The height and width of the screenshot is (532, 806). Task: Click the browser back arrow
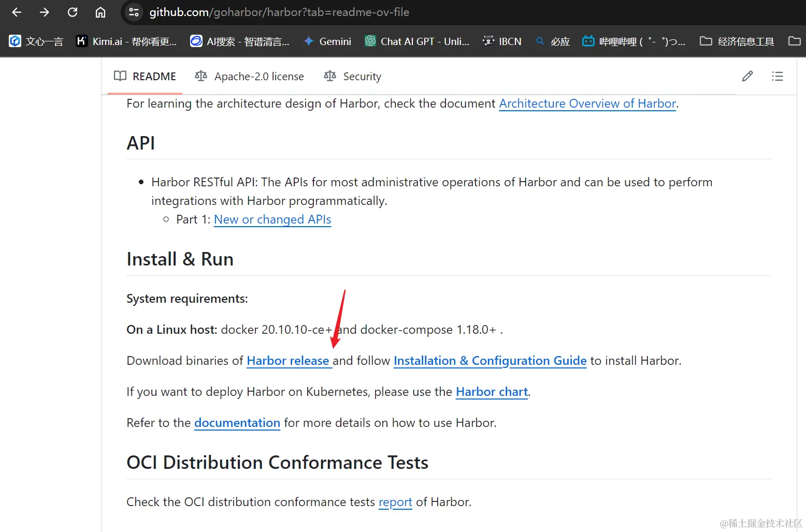17,12
